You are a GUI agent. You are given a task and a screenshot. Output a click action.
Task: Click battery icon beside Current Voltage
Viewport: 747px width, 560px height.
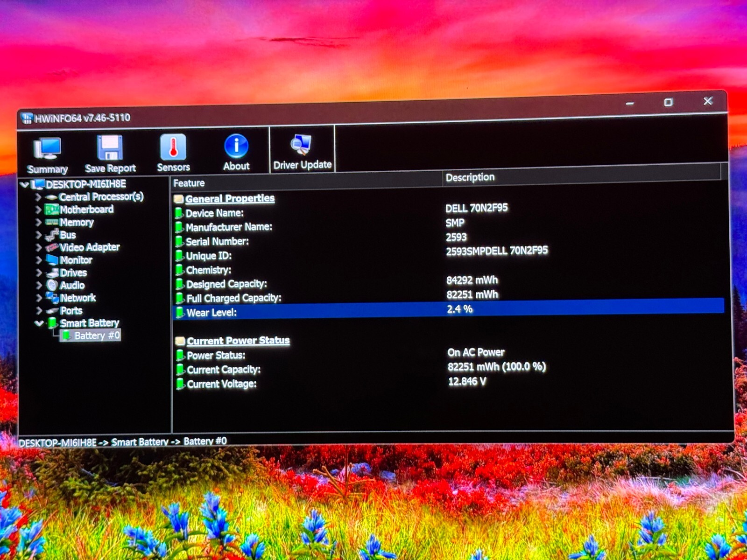pyautogui.click(x=181, y=384)
